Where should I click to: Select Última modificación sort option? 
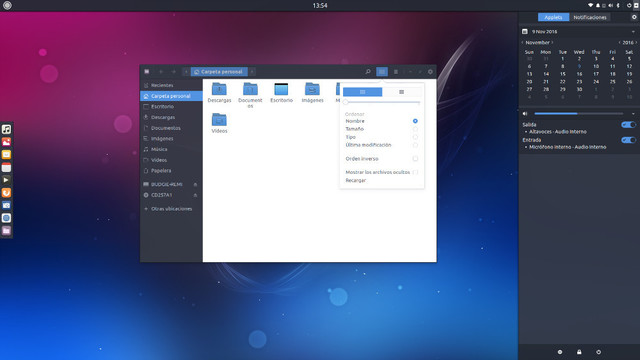click(x=415, y=145)
